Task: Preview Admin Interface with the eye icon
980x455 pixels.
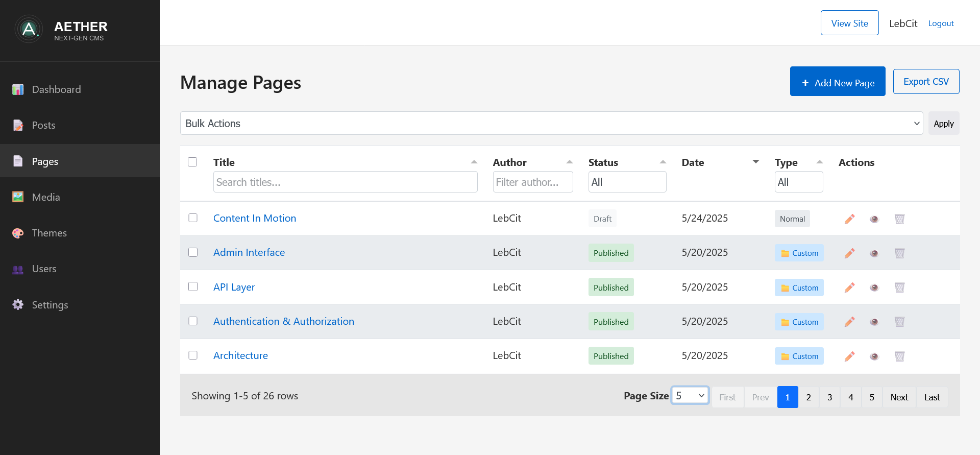Action: point(874,253)
